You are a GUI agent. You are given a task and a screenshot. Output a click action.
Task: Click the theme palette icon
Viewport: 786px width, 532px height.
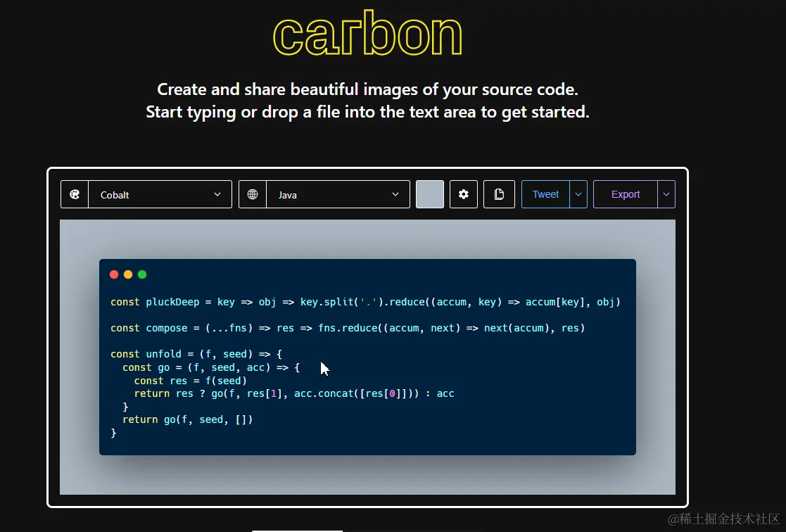pos(75,194)
